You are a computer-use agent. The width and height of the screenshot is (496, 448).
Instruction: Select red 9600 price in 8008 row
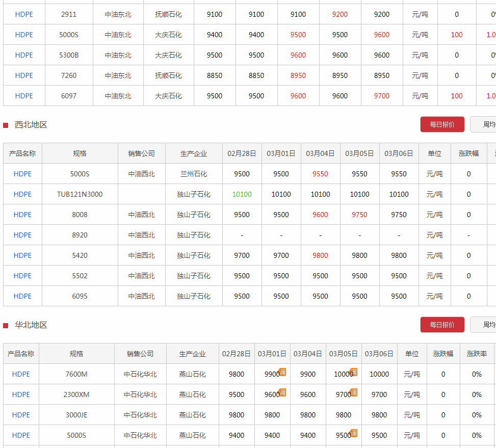click(321, 215)
